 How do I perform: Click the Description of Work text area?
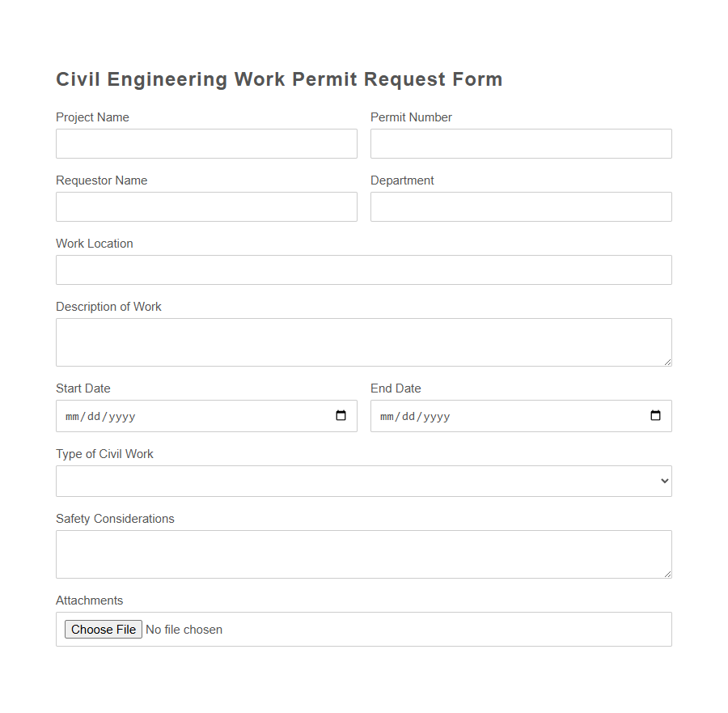click(x=364, y=342)
